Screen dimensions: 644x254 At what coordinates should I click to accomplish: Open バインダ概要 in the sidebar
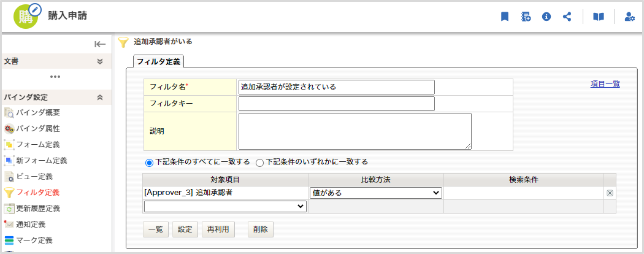pyautogui.click(x=38, y=113)
